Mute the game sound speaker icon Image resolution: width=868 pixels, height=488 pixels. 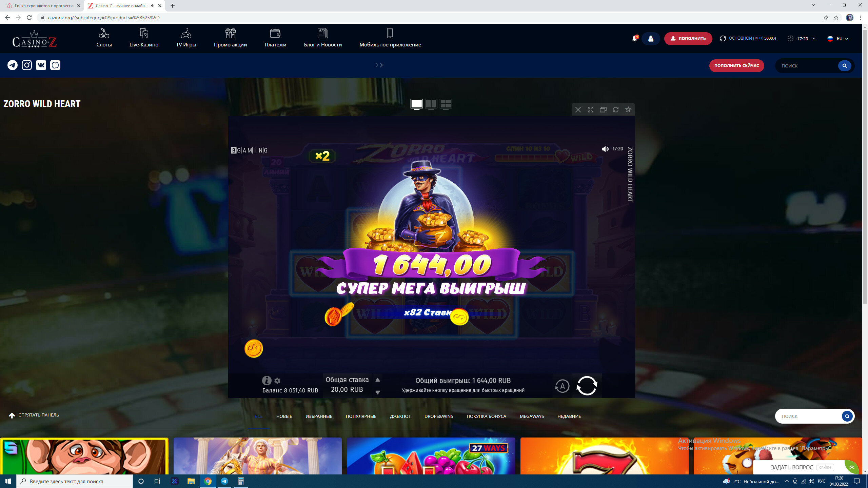click(605, 149)
